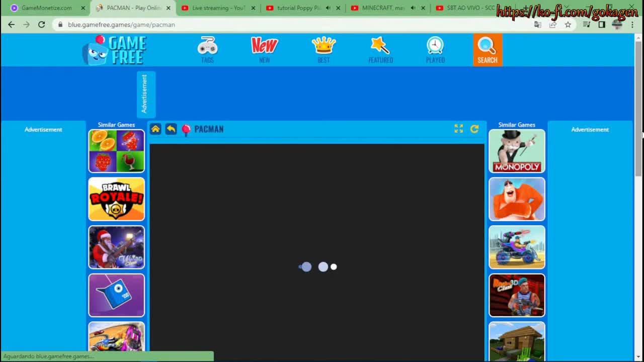Screen dimensions: 644x362
Task: Switch to the MINECRAFT YouTube tab
Action: point(389,8)
